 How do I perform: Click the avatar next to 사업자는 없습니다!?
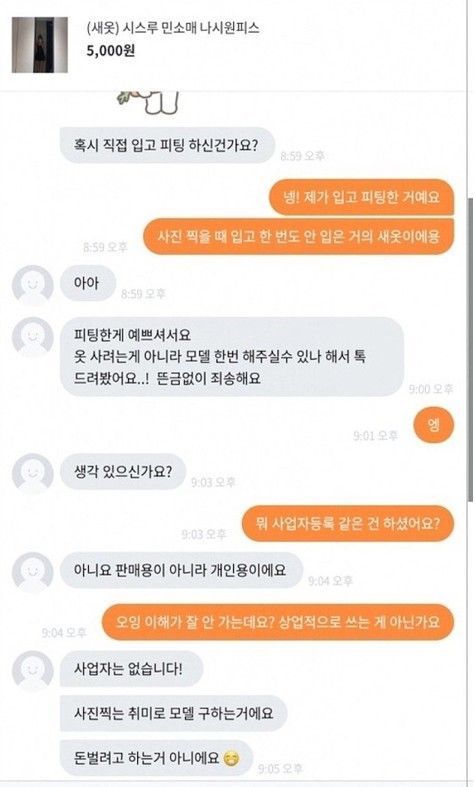tap(33, 671)
